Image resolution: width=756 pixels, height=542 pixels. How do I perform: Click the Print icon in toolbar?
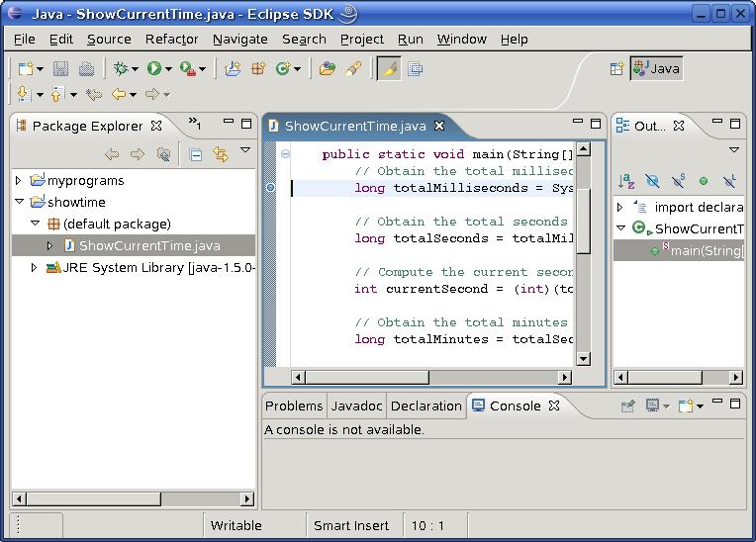point(86,69)
